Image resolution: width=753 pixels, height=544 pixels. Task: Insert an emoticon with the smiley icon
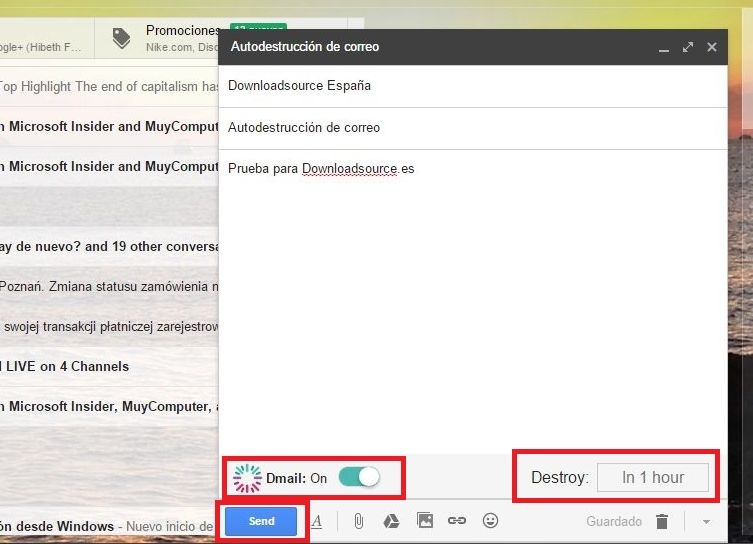click(x=490, y=520)
